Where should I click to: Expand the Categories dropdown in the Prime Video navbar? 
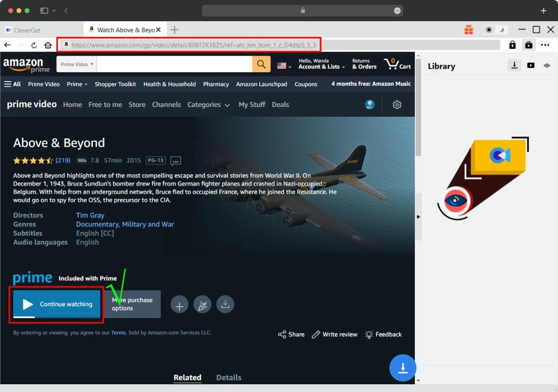pyautogui.click(x=209, y=104)
